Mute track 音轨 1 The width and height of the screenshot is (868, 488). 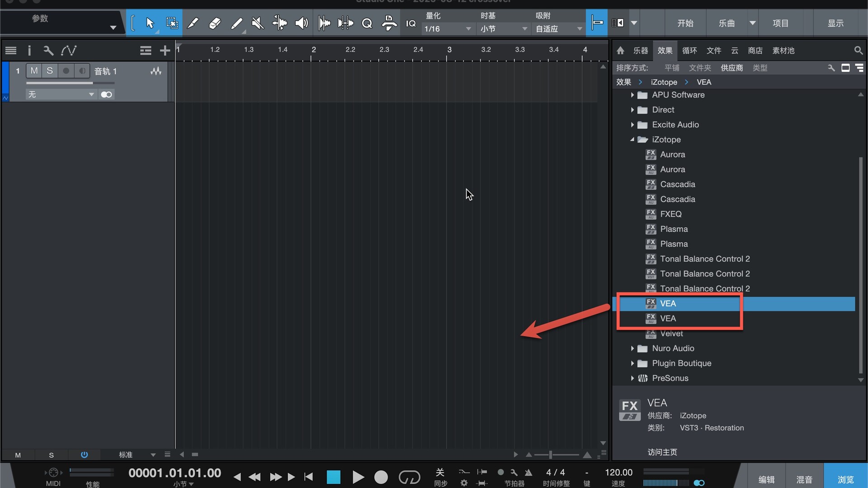pos(34,71)
